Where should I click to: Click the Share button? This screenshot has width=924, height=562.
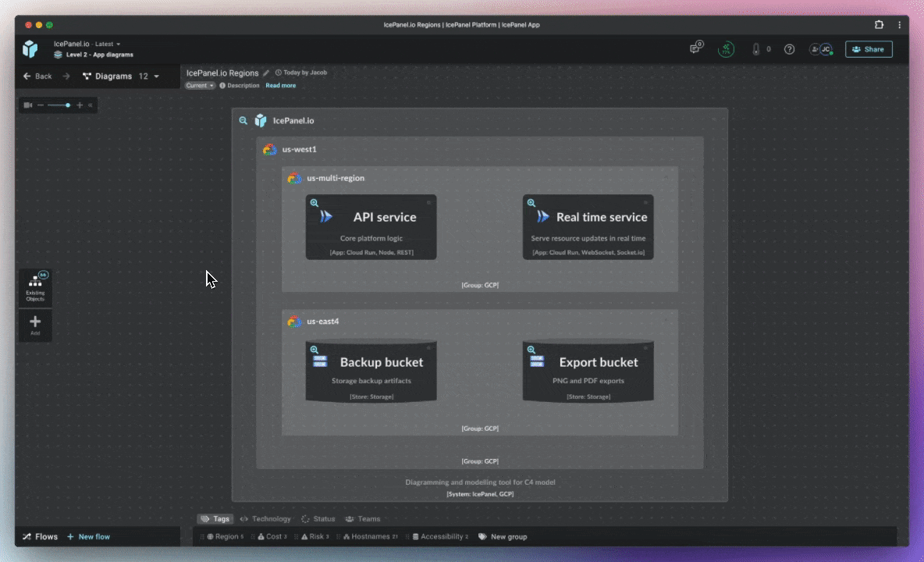coord(869,49)
